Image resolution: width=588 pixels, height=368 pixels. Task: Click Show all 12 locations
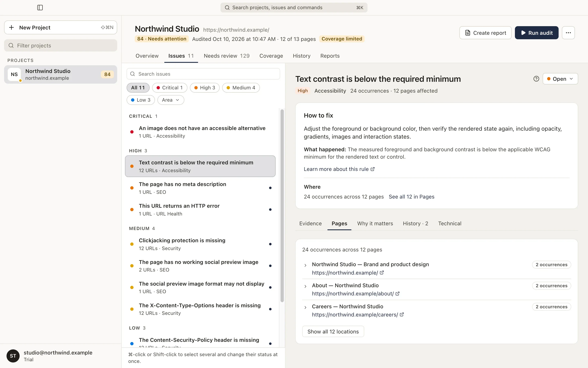click(x=333, y=331)
